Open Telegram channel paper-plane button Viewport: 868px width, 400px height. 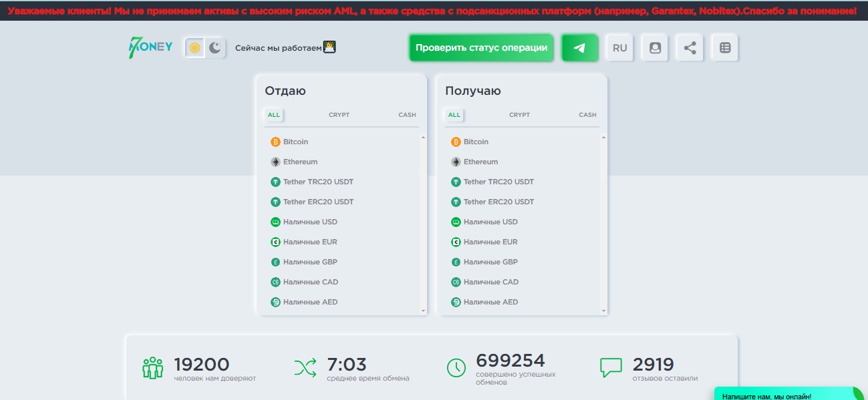pyautogui.click(x=579, y=48)
